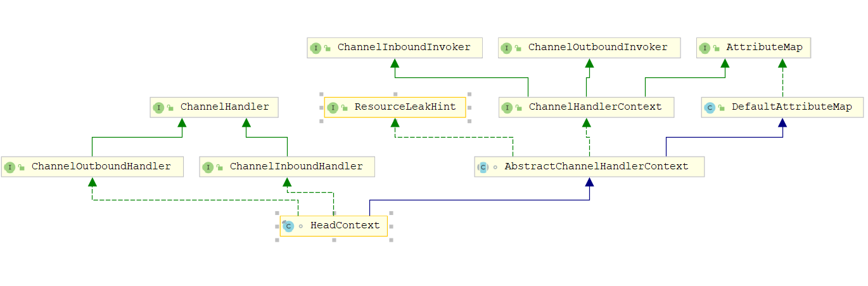Viewport: 868px width, 286px height.
Task: Select the AbstractChannelHandlerContext node
Action: (x=589, y=167)
